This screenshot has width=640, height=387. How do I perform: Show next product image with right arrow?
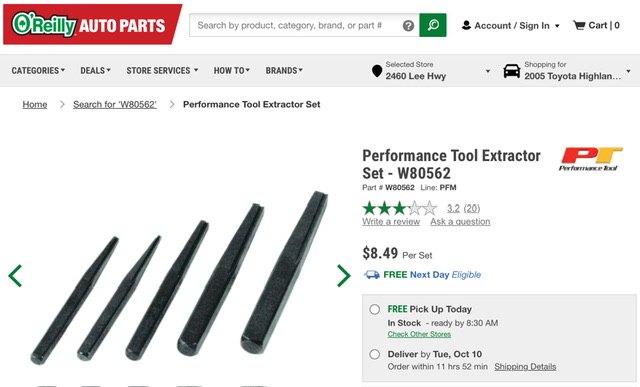tap(344, 276)
